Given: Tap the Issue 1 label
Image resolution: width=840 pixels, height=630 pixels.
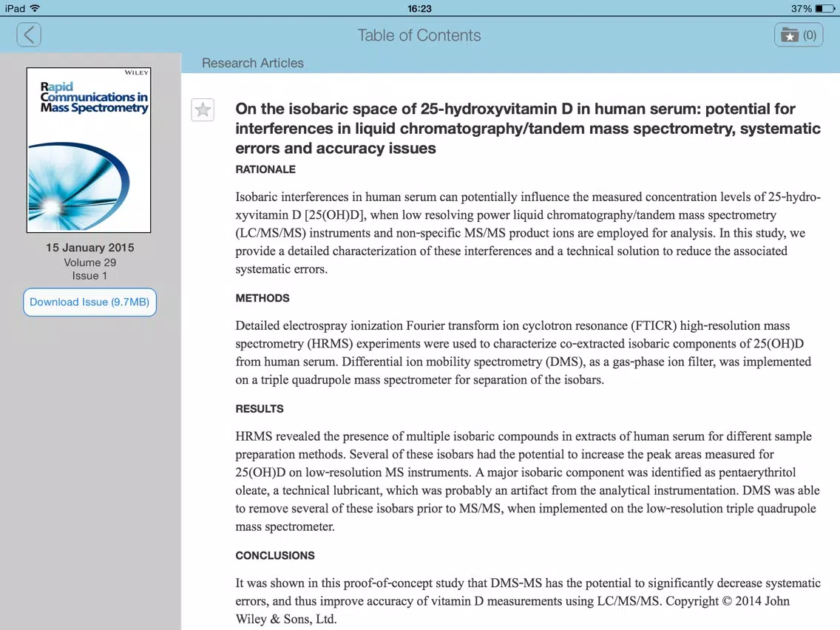Looking at the screenshot, I should (90, 276).
